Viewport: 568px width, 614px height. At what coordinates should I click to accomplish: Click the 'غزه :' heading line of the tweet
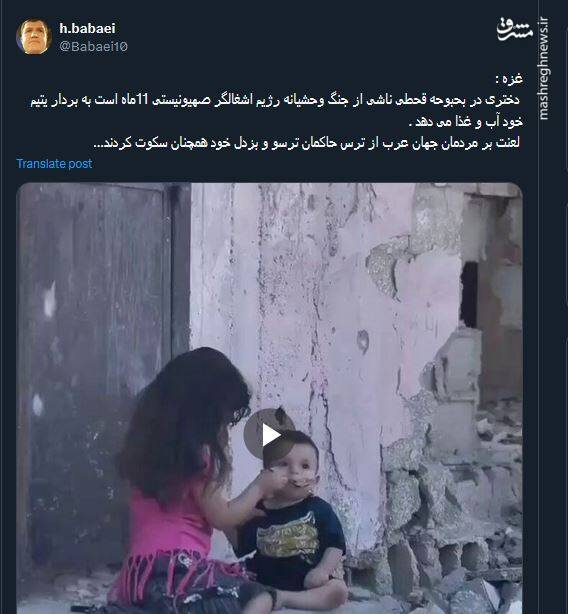pyautogui.click(x=508, y=79)
